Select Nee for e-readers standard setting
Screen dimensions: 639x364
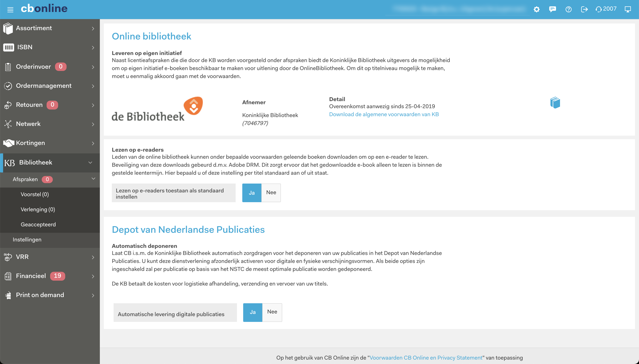click(x=271, y=193)
